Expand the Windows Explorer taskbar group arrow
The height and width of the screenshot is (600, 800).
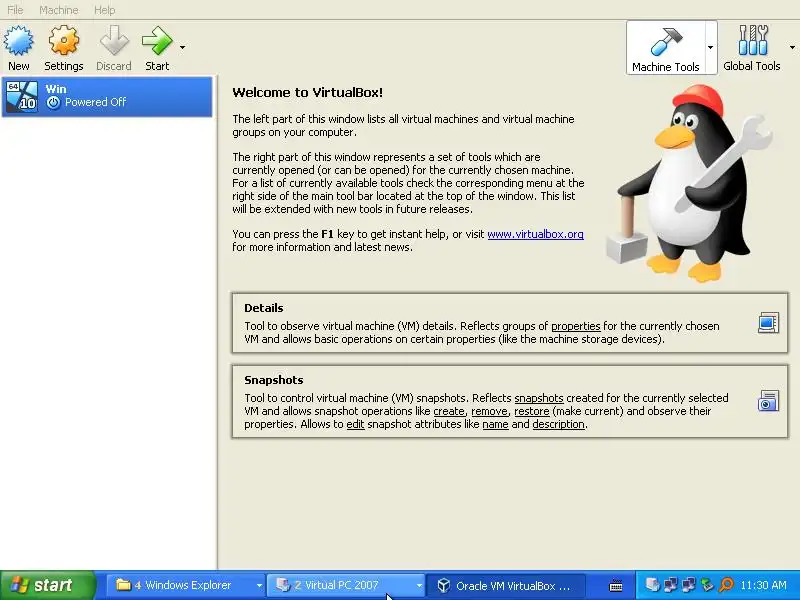[259, 586]
